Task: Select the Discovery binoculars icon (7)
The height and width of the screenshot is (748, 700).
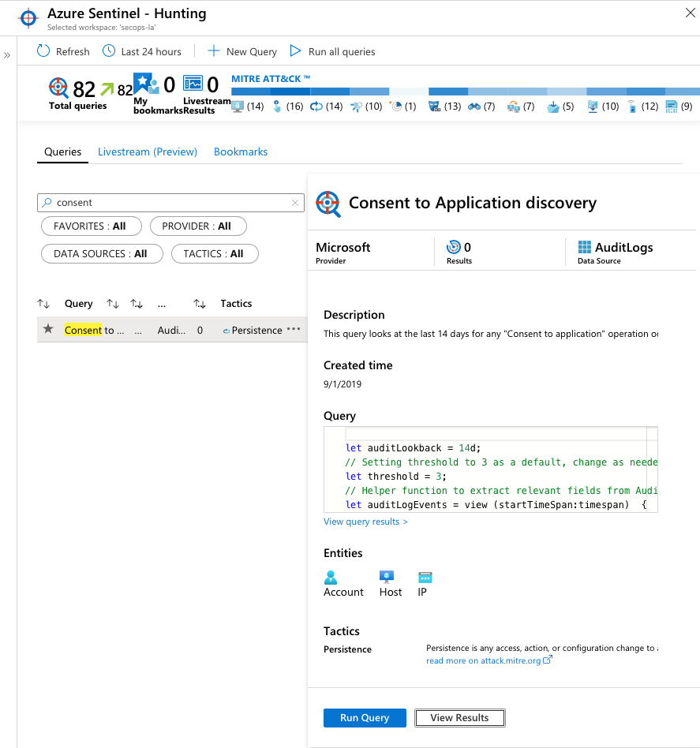Action: click(x=474, y=107)
